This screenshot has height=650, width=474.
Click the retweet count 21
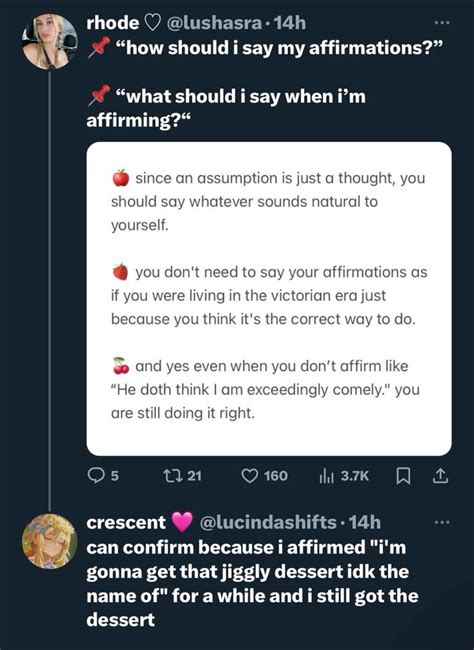(x=194, y=475)
